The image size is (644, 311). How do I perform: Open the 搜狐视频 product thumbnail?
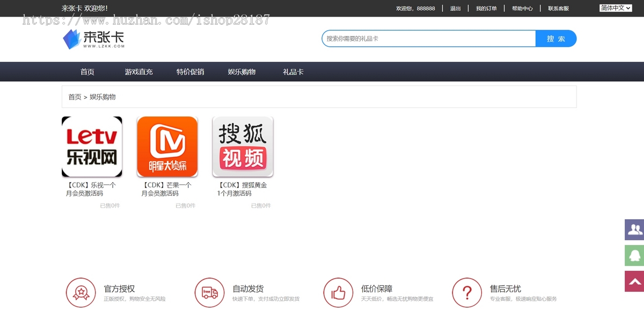tap(243, 147)
